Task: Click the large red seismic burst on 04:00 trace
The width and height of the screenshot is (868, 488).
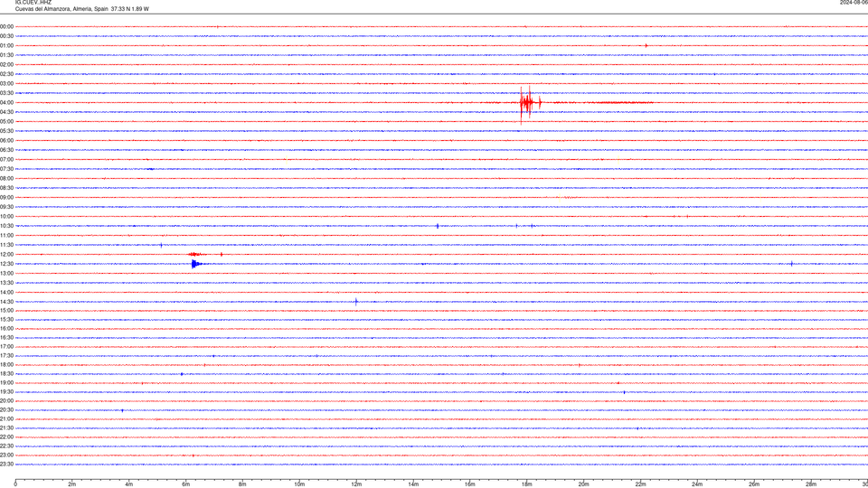Action: click(x=530, y=103)
